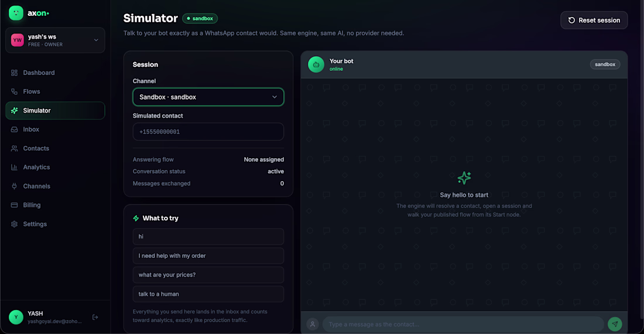Image resolution: width=644 pixels, height=334 pixels.
Task: Select "what are your prices?" prompt
Action: tap(208, 275)
